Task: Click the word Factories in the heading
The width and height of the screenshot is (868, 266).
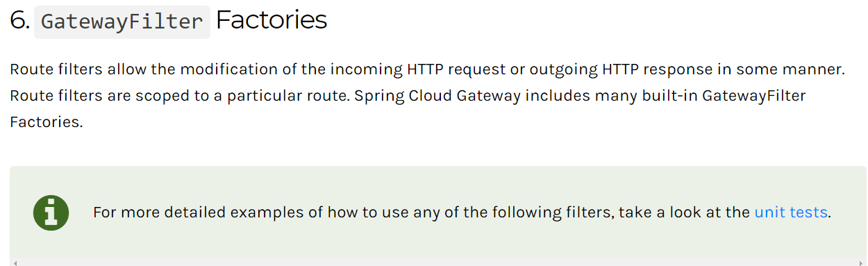Action: [272, 20]
